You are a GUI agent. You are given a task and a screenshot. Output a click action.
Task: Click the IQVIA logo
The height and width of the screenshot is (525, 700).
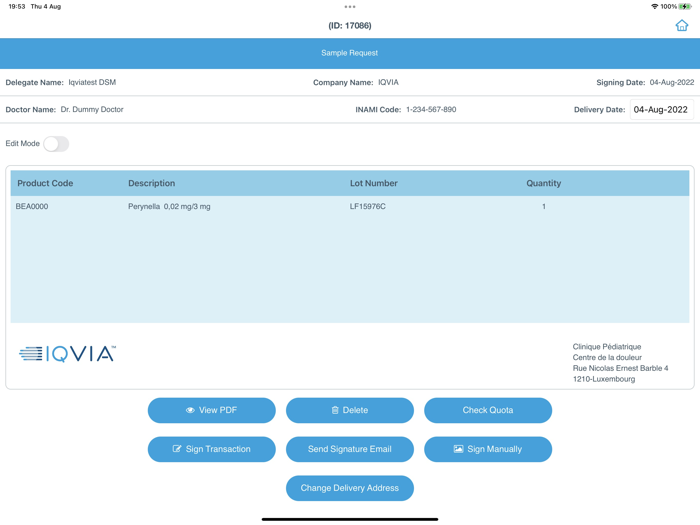click(67, 354)
